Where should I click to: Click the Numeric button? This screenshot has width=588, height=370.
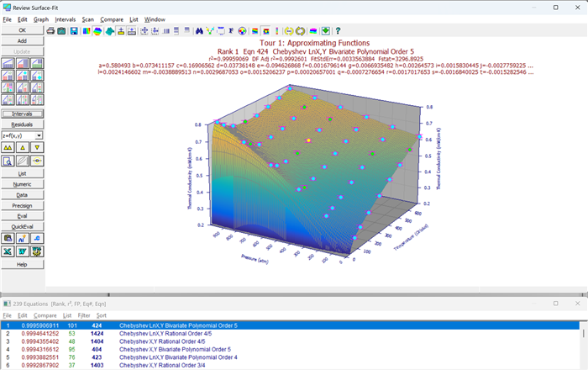click(22, 184)
